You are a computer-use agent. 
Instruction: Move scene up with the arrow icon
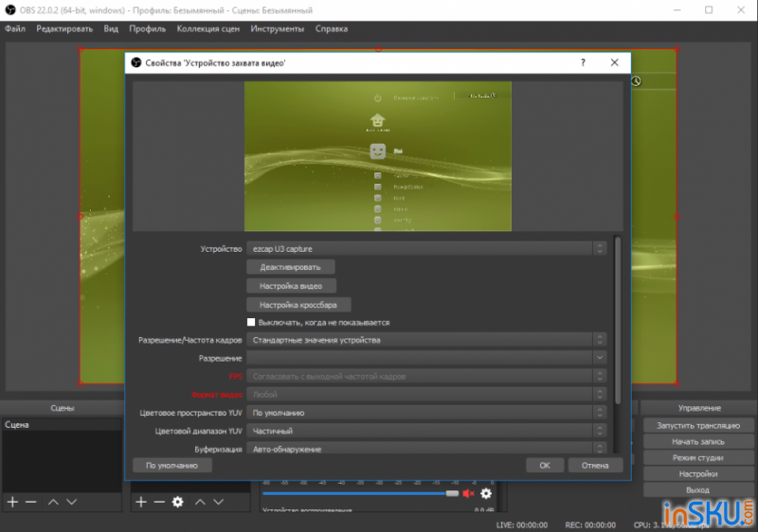click(53, 502)
